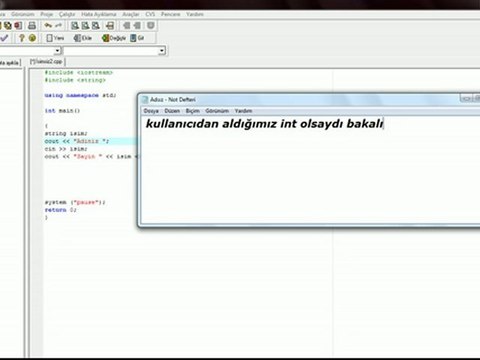Expand the right function combo box arrow

162,51
